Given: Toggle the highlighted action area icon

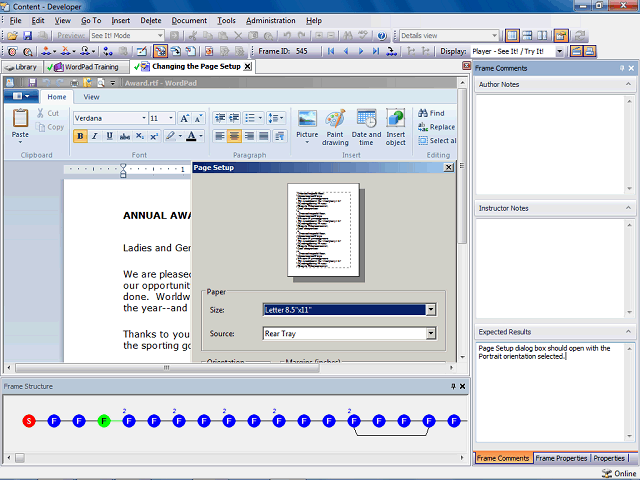Looking at the screenshot, I should click(160, 51).
